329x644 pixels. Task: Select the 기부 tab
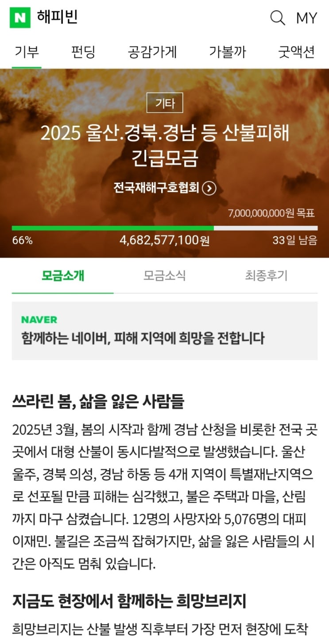pyautogui.click(x=27, y=52)
